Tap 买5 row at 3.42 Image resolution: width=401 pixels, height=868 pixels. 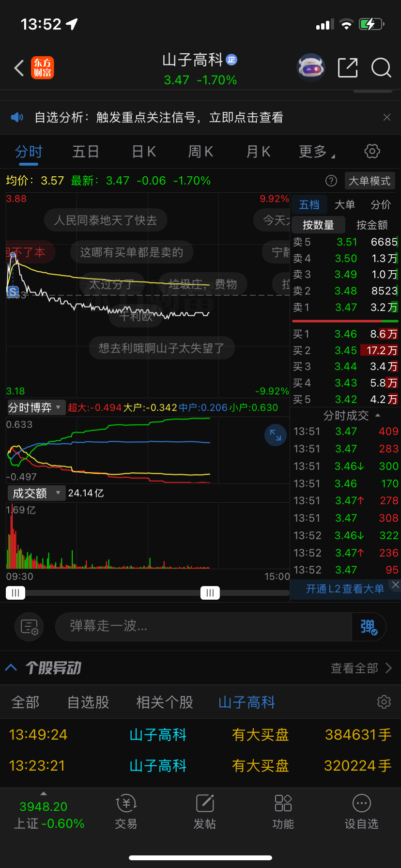pyautogui.click(x=345, y=400)
